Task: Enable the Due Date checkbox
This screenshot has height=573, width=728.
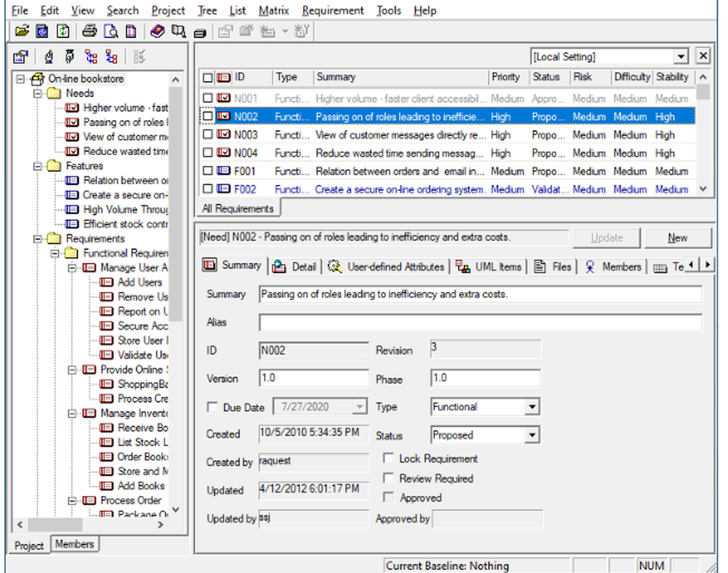Action: 213,408
